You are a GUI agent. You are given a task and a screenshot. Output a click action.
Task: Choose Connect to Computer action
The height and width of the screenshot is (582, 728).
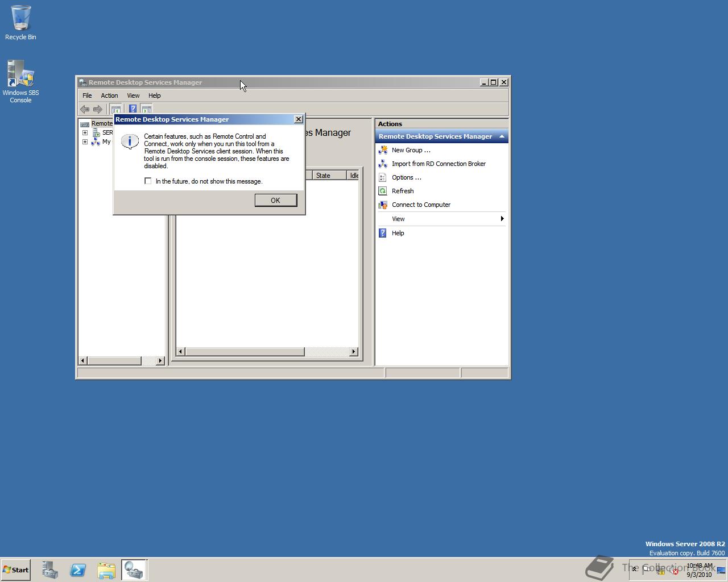point(421,205)
